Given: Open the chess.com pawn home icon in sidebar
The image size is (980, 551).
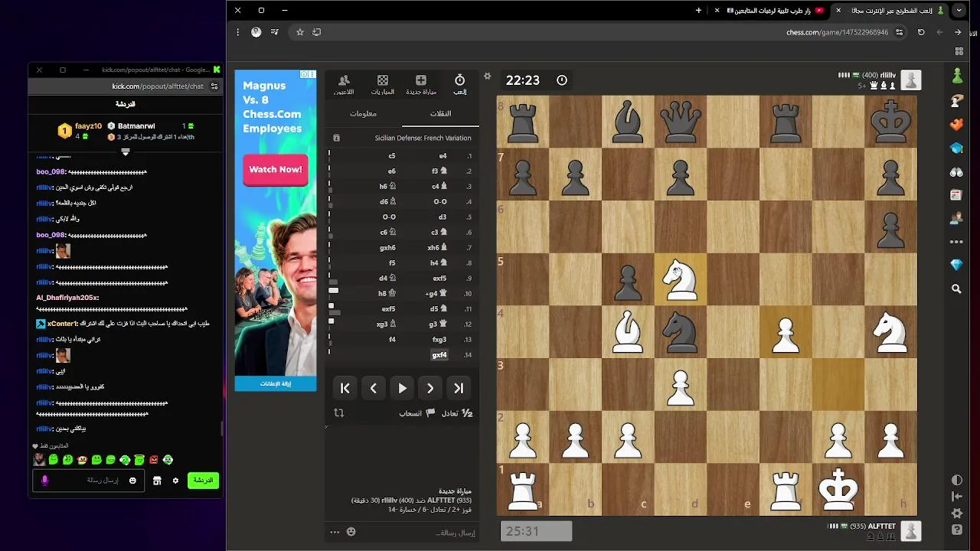Looking at the screenshot, I should click(x=957, y=76).
